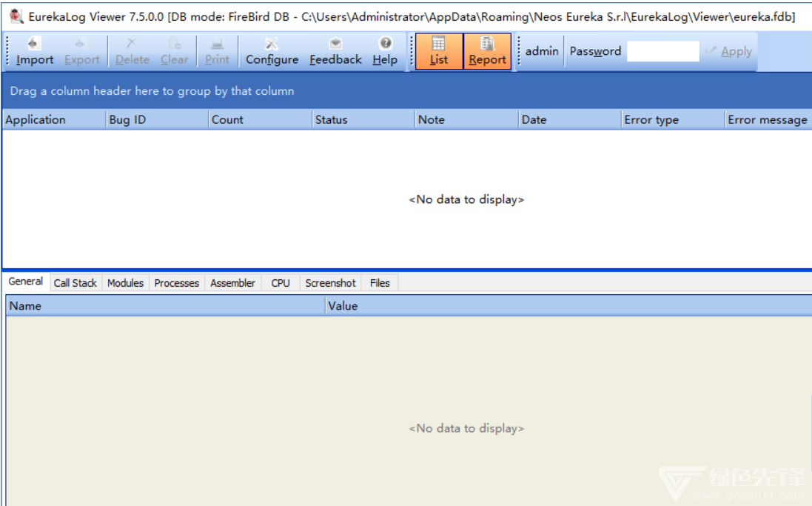Click the Clear toolbar icon
This screenshot has height=506, width=812.
pos(174,51)
